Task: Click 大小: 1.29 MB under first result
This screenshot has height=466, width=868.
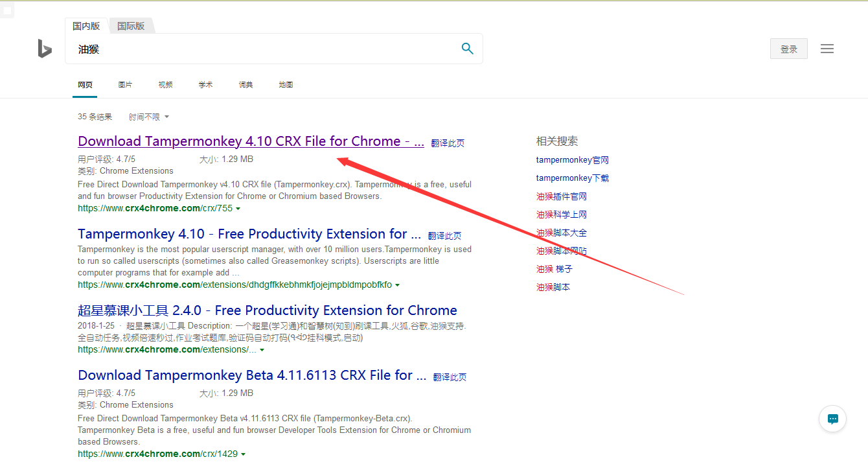Action: tap(226, 159)
